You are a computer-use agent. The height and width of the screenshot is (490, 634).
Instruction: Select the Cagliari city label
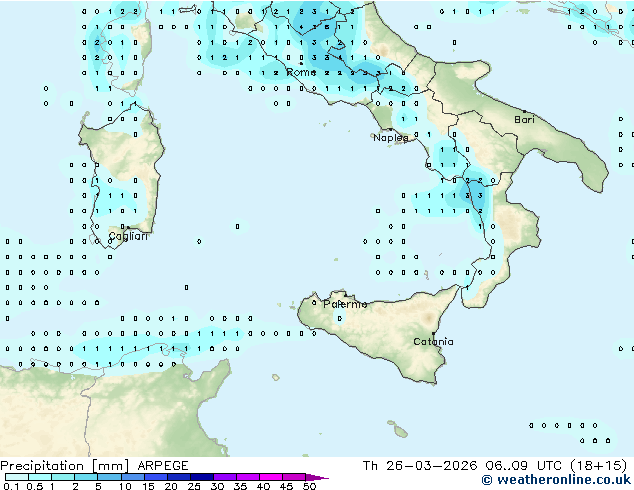(128, 237)
